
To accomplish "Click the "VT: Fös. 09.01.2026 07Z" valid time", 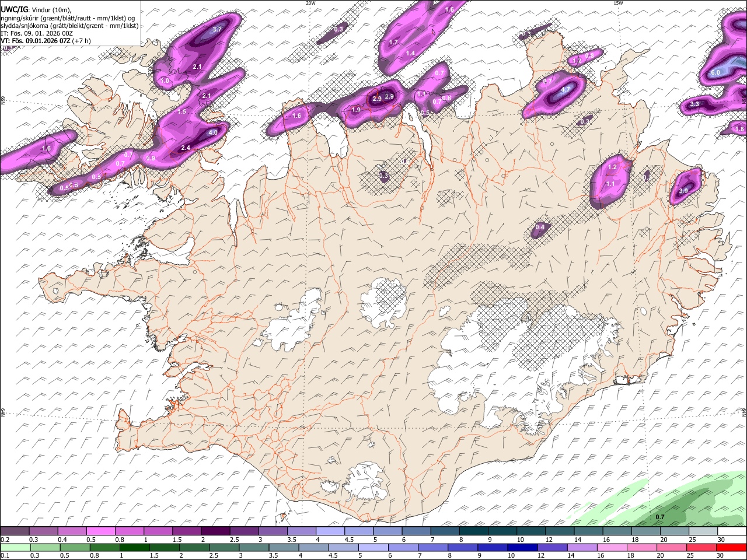I will (36, 41).
